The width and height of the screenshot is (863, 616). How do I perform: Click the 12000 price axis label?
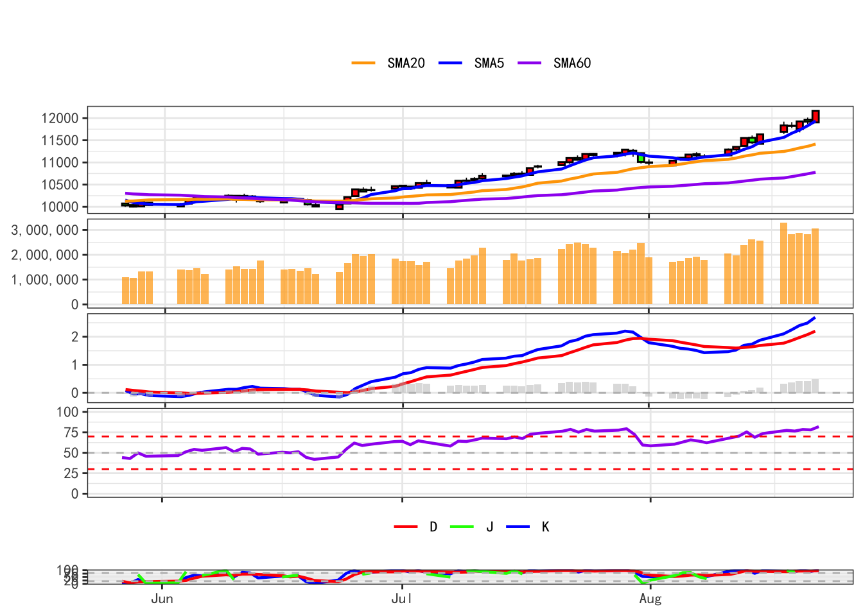pos(60,118)
